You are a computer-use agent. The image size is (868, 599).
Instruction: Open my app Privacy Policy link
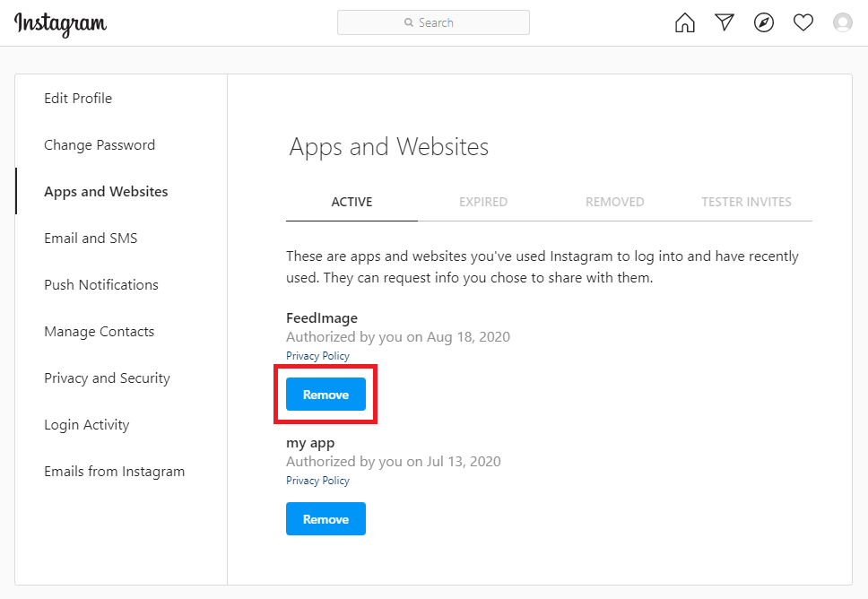317,481
